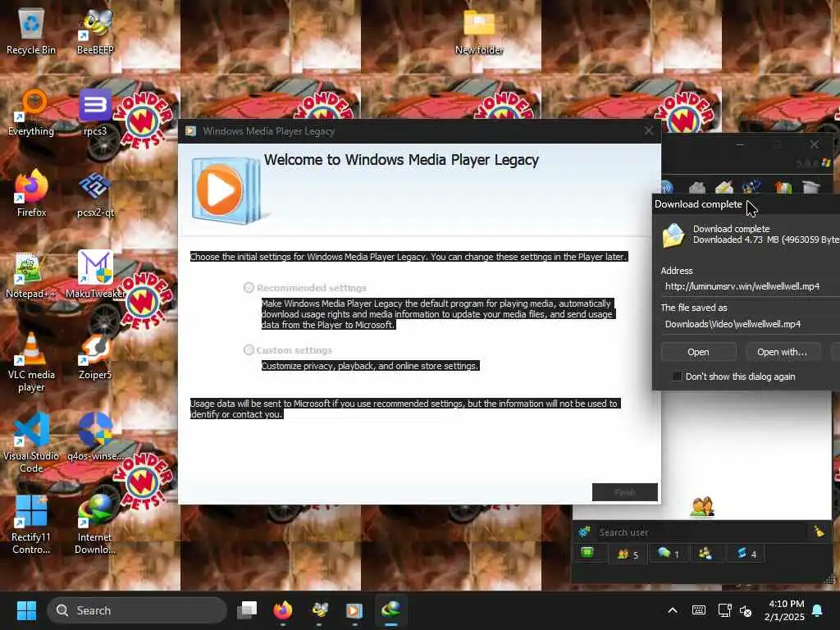The image size is (840, 630).
Task: Click the BeeBEEP network search toolbar icon
Action: [751, 187]
